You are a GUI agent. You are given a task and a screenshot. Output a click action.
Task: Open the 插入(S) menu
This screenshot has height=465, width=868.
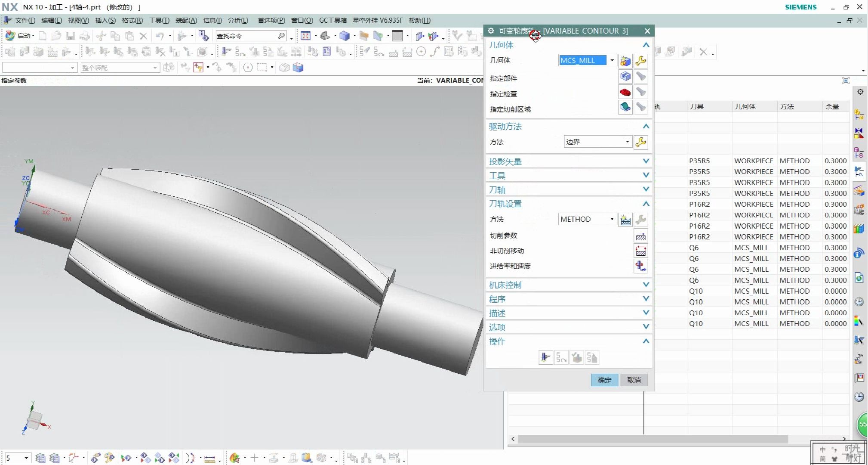pyautogui.click(x=105, y=20)
